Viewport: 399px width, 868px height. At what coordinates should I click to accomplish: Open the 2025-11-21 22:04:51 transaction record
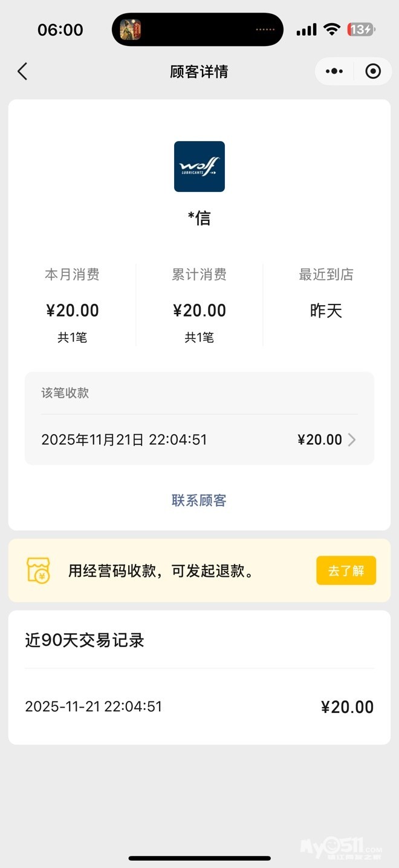click(x=199, y=706)
